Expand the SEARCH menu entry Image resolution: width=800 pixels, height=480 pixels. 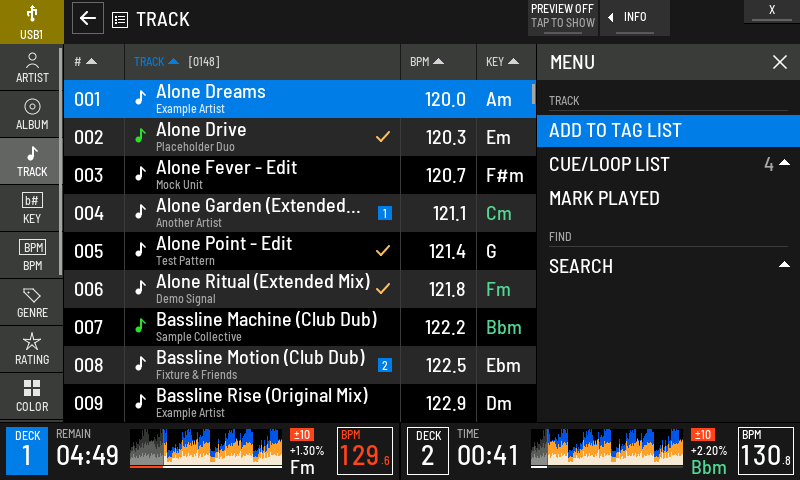click(x=668, y=266)
